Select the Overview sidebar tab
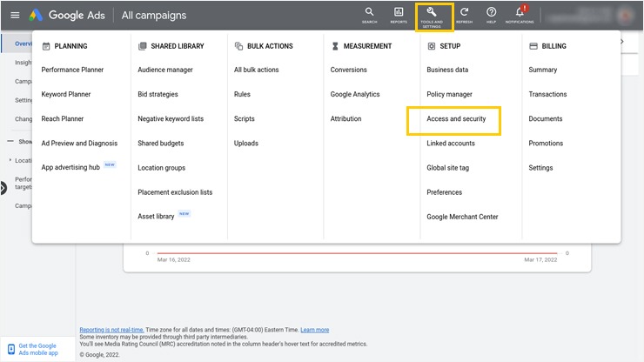Screen dimensions: 644x362 [17, 44]
